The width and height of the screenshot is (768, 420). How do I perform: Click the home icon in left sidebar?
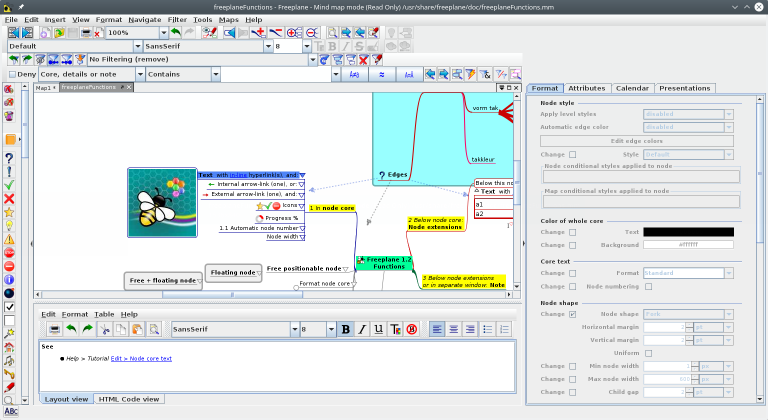pos(9,347)
